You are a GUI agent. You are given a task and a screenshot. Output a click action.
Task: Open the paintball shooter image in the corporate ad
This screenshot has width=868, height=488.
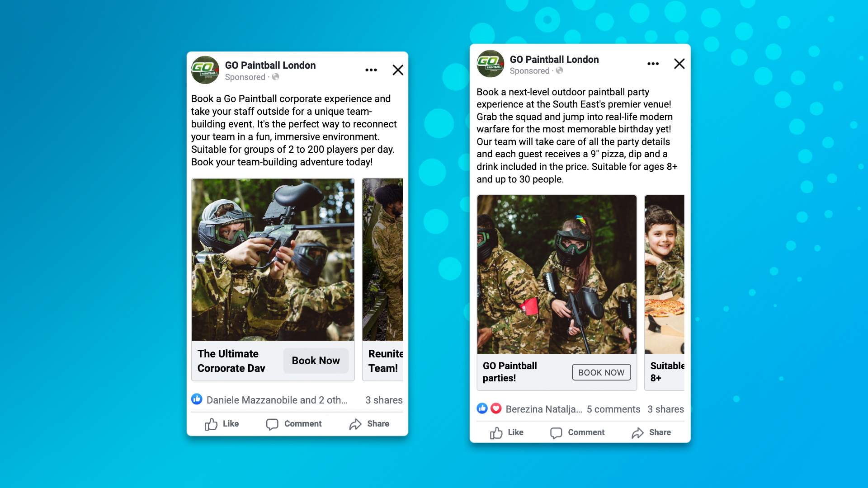click(x=273, y=260)
